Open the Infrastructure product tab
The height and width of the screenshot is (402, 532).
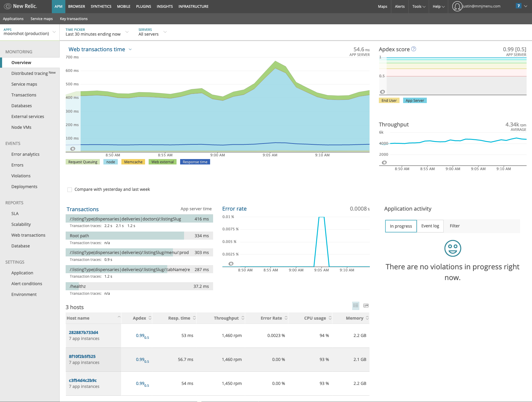point(193,7)
